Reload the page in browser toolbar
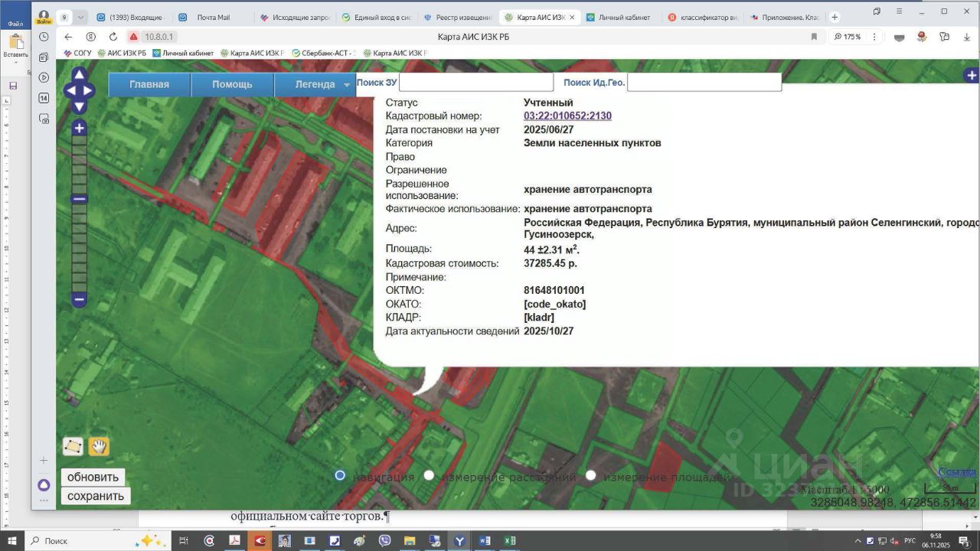Screen dimensions: 980x551 click(113, 37)
